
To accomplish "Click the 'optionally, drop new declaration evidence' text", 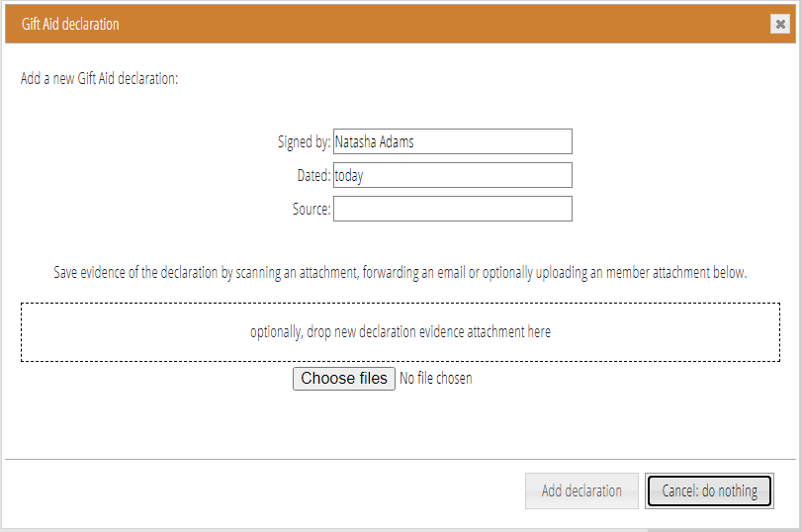I will pyautogui.click(x=401, y=332).
